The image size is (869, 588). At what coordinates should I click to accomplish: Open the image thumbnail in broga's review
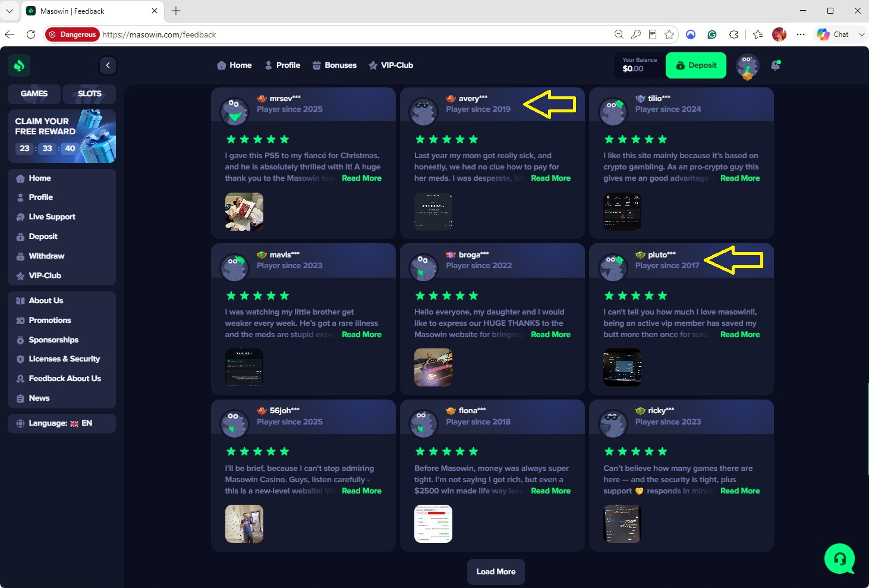click(433, 367)
